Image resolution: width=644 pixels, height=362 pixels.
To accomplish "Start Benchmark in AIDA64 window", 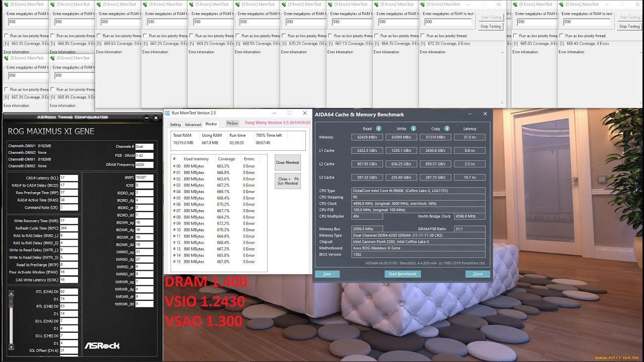I will pos(403,274).
